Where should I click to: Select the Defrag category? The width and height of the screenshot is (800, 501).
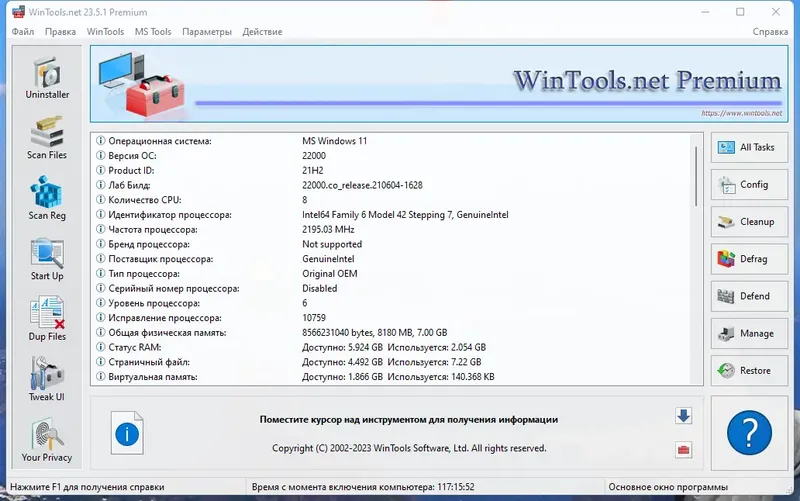coord(749,259)
